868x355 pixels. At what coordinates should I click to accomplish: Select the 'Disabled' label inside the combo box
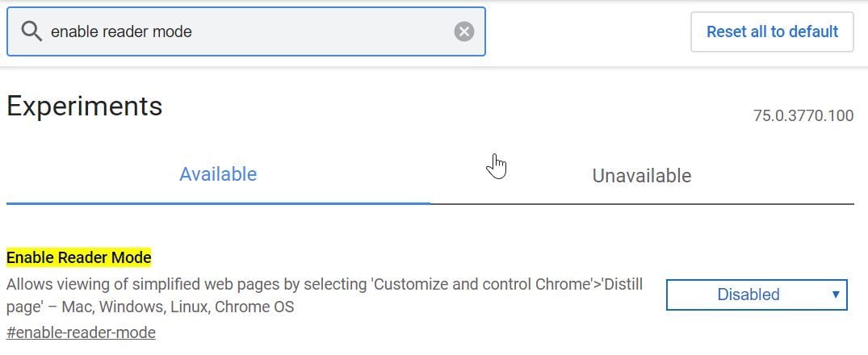(x=748, y=294)
